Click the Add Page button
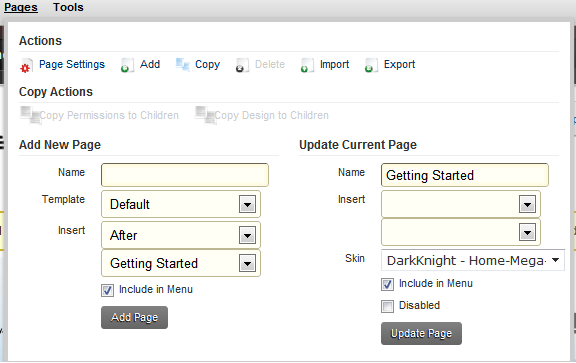The height and width of the screenshot is (363, 576). 134,317
